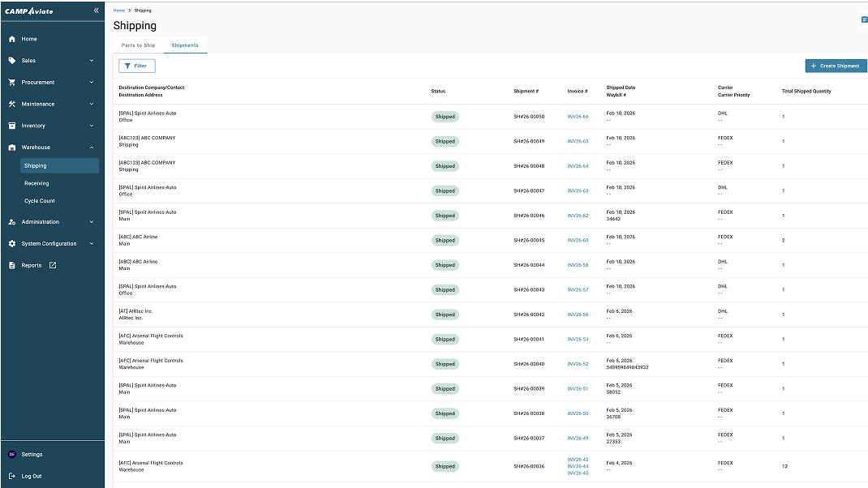This screenshot has width=868, height=488.
Task: Expand the Procurement menu chevron
Action: (x=92, y=83)
